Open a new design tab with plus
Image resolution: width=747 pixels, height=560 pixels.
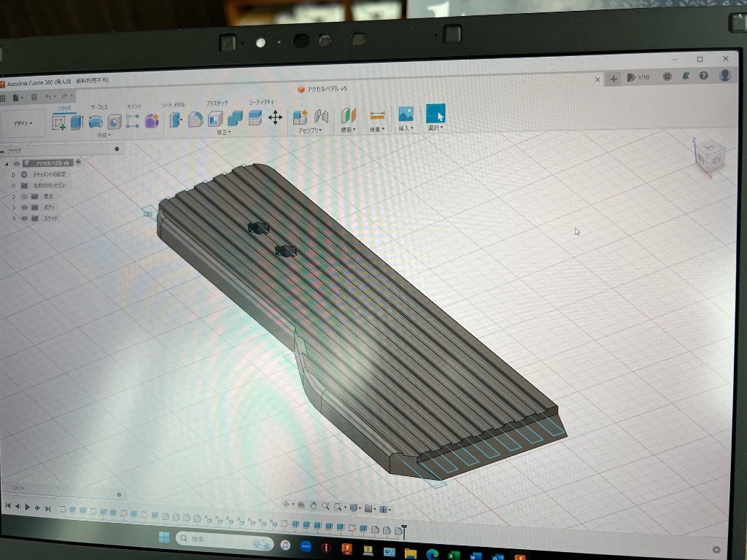pos(614,79)
